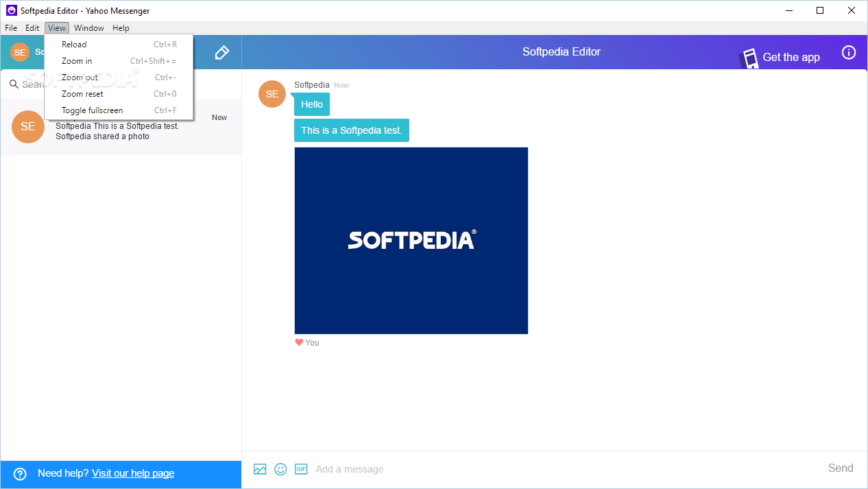Click the compose new message pencil icon
This screenshot has width=868, height=489.
point(221,52)
